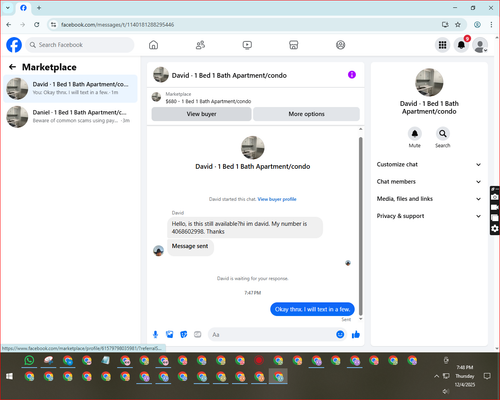Expand Media, files and links section
Image resolution: width=500 pixels, height=400 pixels.
pyautogui.click(x=429, y=199)
